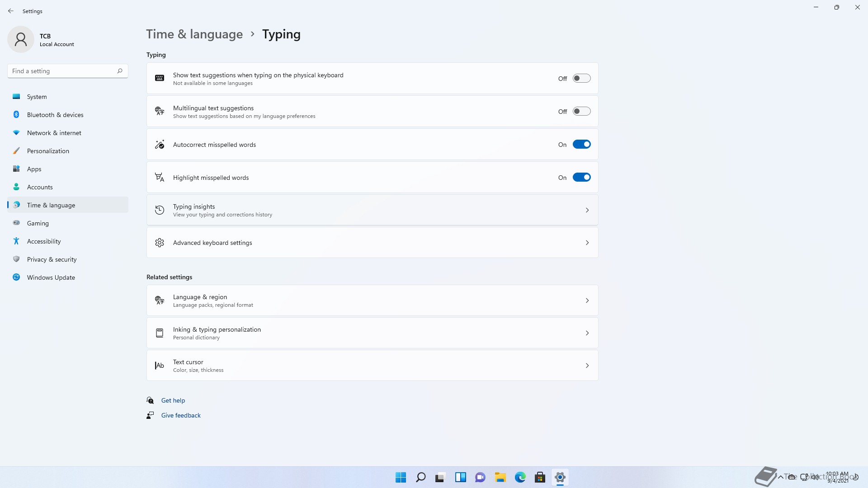
Task: Select Personalization in the sidebar
Action: click(48, 151)
